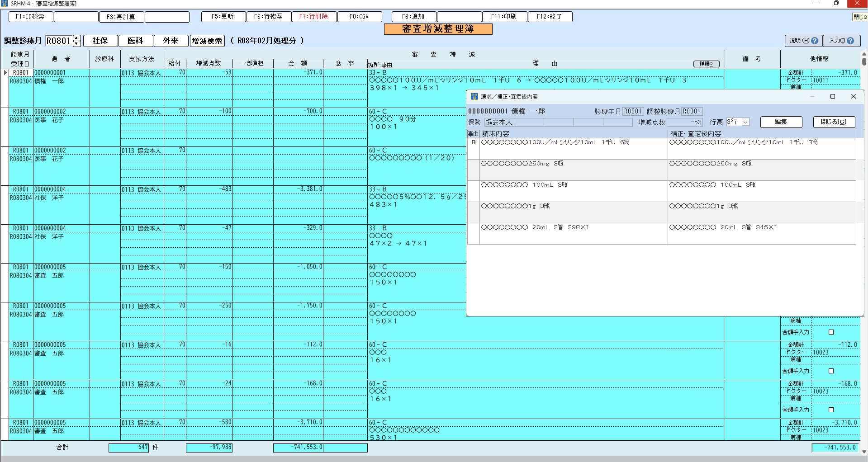
Task: Click the 請求内容 column header in the dialog
Action: click(x=574, y=134)
